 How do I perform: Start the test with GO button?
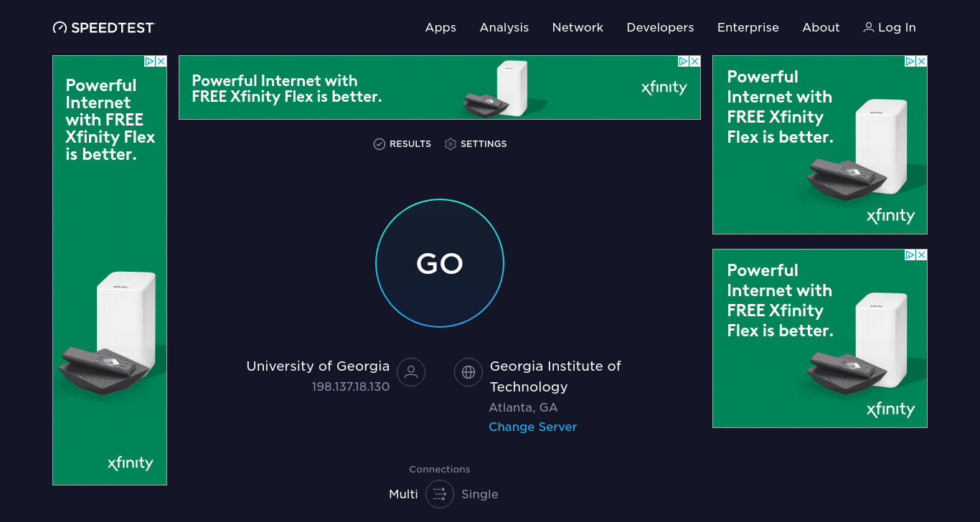[x=440, y=263]
